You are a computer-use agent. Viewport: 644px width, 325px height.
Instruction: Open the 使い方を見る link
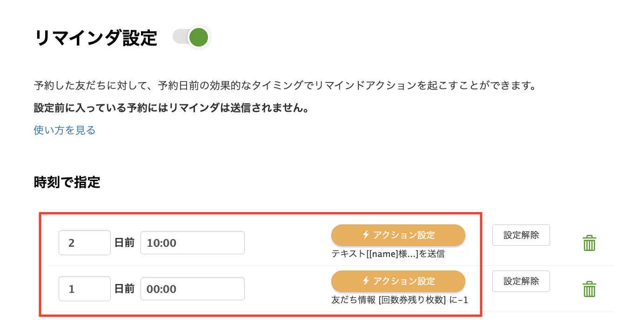pyautogui.click(x=64, y=131)
